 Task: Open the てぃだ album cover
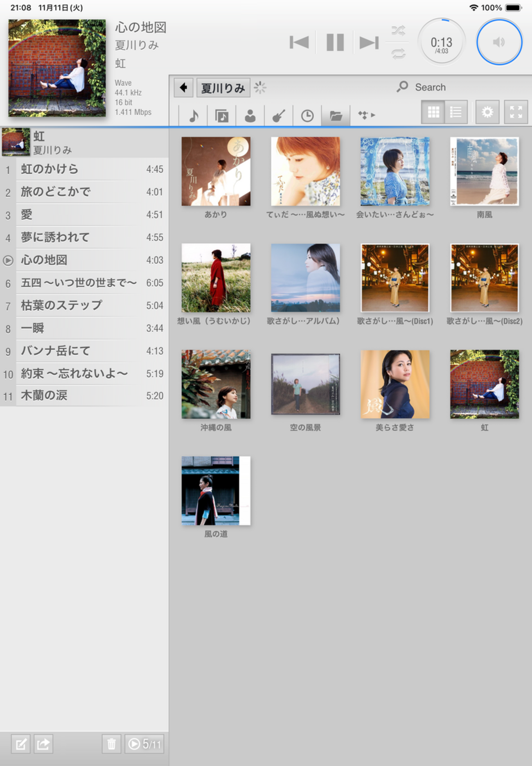click(x=305, y=171)
